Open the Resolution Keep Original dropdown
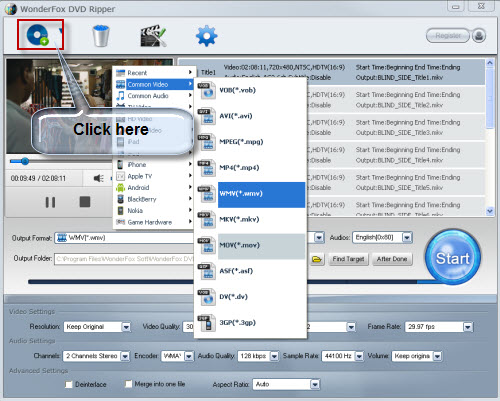The image size is (500, 401). pos(126,327)
